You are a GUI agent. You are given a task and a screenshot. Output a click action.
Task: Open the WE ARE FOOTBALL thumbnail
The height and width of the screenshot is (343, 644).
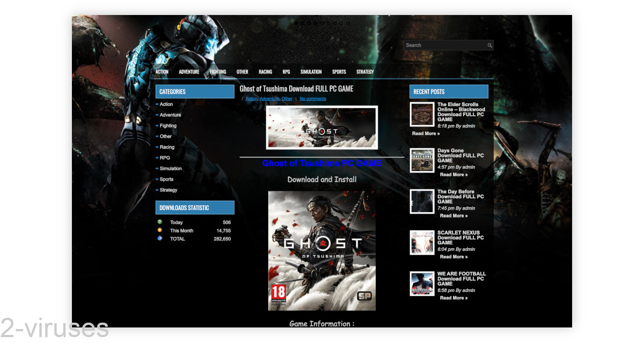(422, 284)
